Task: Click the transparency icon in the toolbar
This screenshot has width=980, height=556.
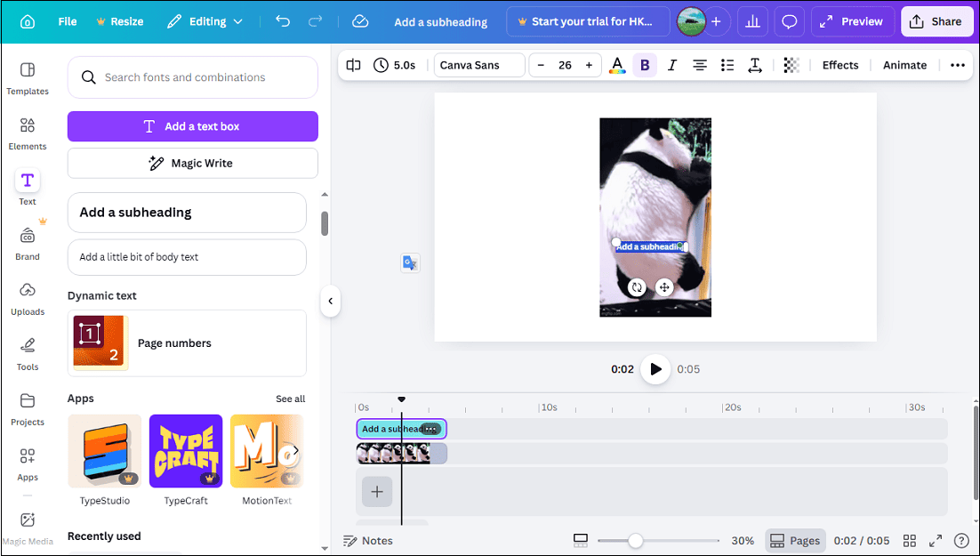Action: tap(791, 64)
